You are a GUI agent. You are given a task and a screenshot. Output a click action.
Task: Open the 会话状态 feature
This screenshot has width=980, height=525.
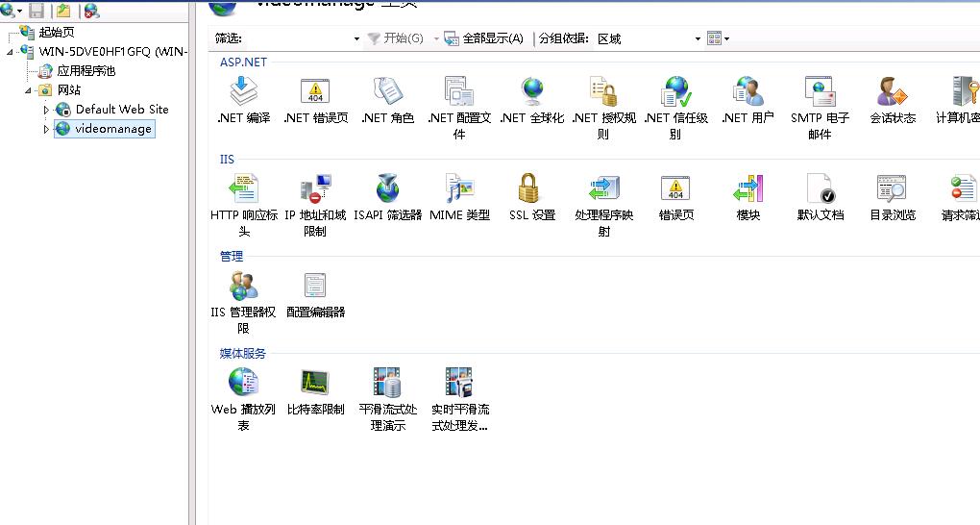[892, 100]
